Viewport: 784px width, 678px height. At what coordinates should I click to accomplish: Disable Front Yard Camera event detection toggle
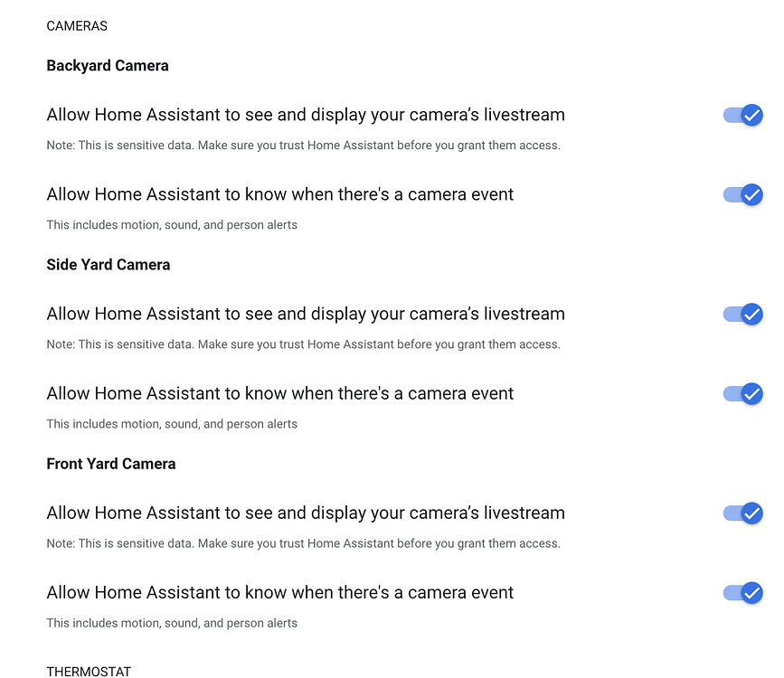(x=742, y=593)
